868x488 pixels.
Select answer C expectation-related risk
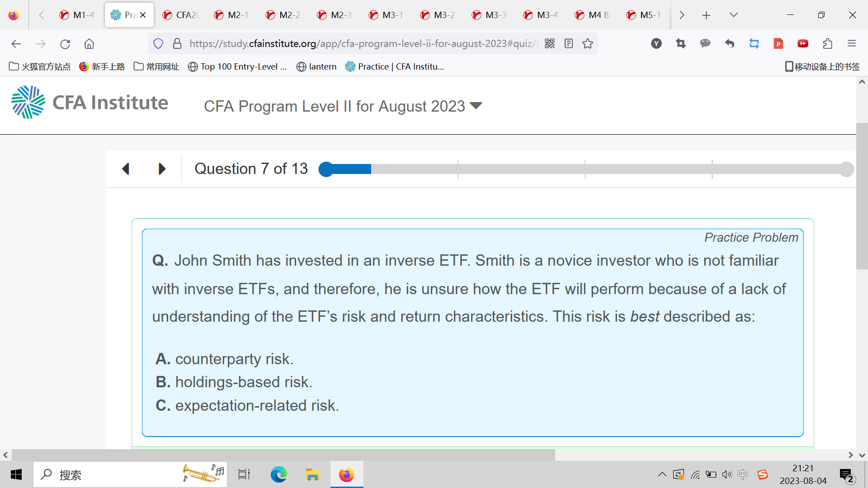pos(247,406)
